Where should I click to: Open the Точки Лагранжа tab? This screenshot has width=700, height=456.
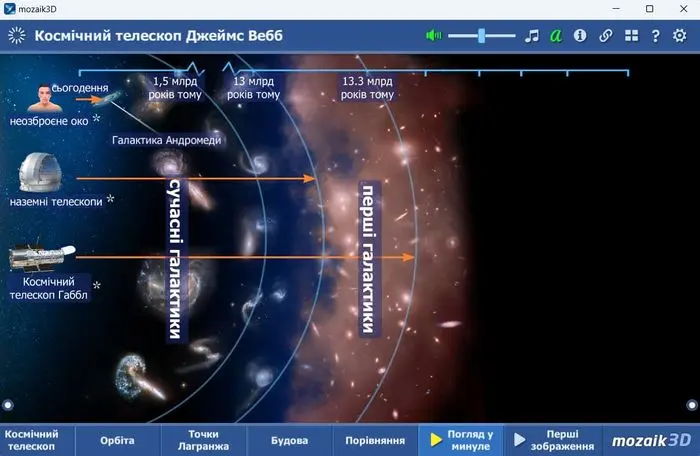pyautogui.click(x=203, y=440)
